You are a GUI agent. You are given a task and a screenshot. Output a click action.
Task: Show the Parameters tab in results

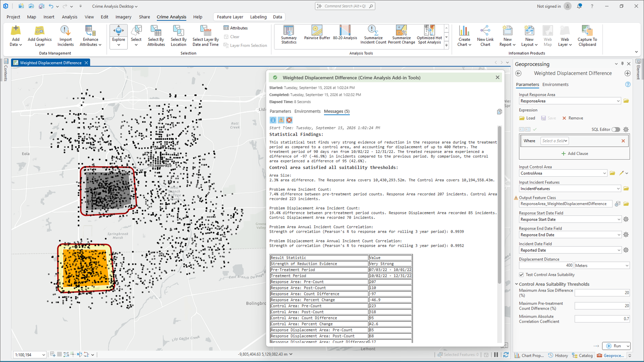(280, 111)
